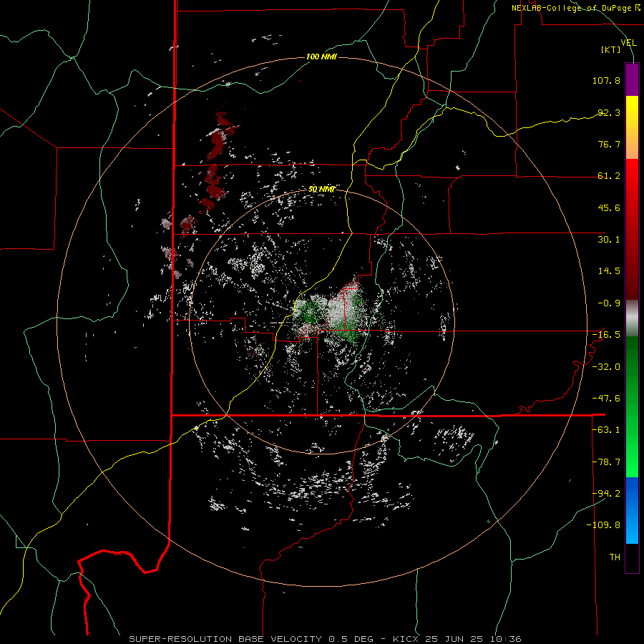This screenshot has width=644, height=644.
Task: Click the 30.1 velocity label
Action: tap(609, 240)
